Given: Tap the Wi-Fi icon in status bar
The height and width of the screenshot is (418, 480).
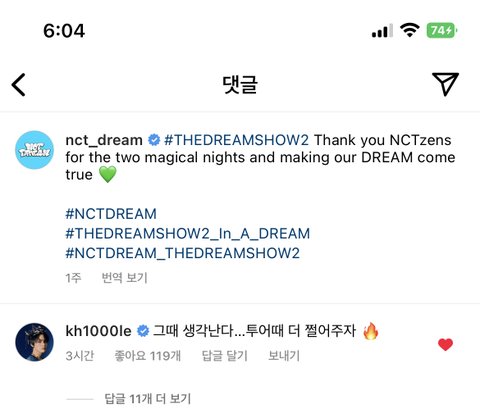Looking at the screenshot, I should 410,30.
